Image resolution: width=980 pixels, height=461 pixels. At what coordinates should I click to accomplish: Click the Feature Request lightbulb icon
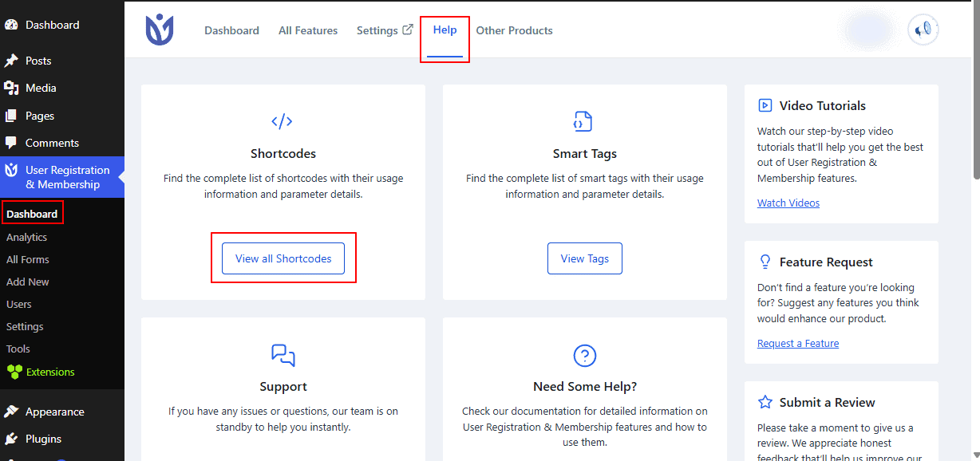[x=765, y=262]
